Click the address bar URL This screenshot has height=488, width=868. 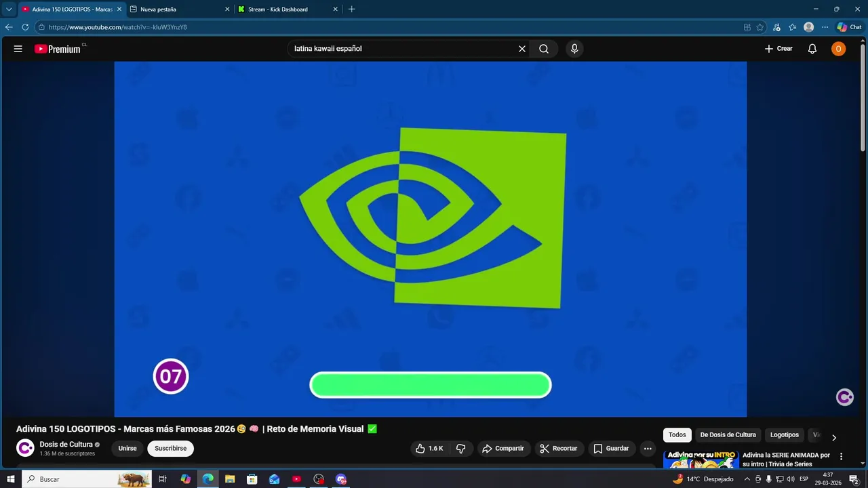pos(118,27)
